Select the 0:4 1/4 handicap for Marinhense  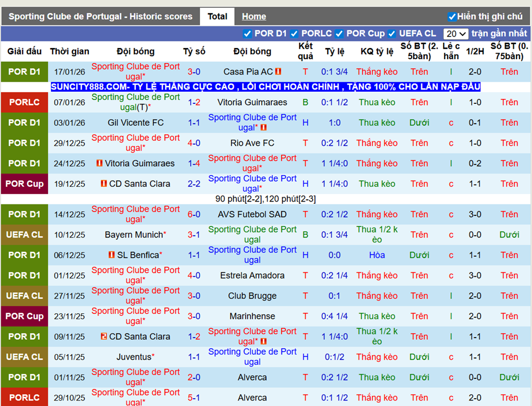pos(335,316)
